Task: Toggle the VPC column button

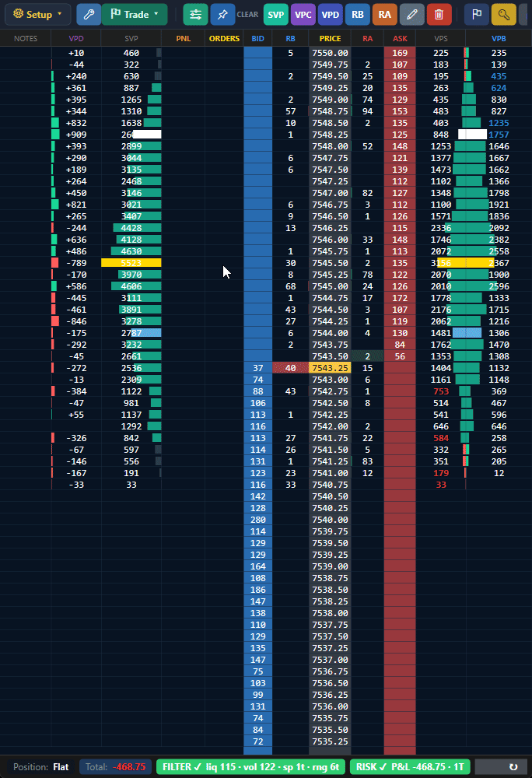Action: (x=303, y=14)
